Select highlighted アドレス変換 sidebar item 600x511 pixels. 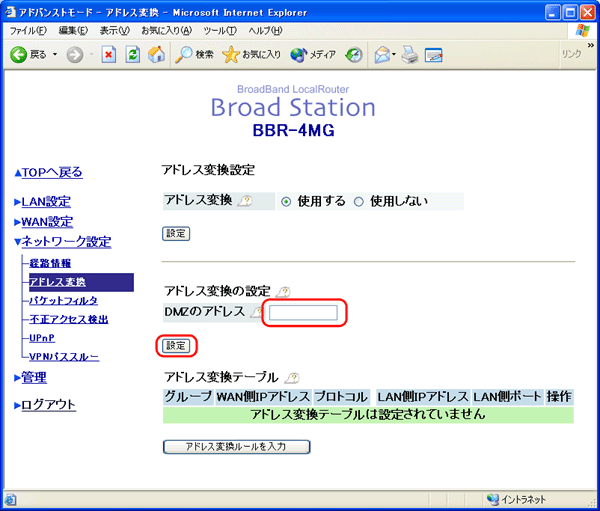pos(81,282)
